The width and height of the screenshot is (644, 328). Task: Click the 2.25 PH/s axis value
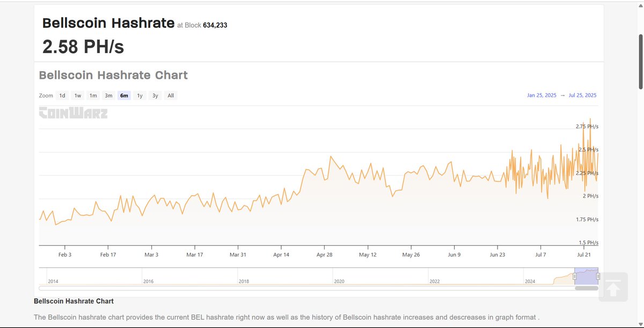(x=587, y=173)
